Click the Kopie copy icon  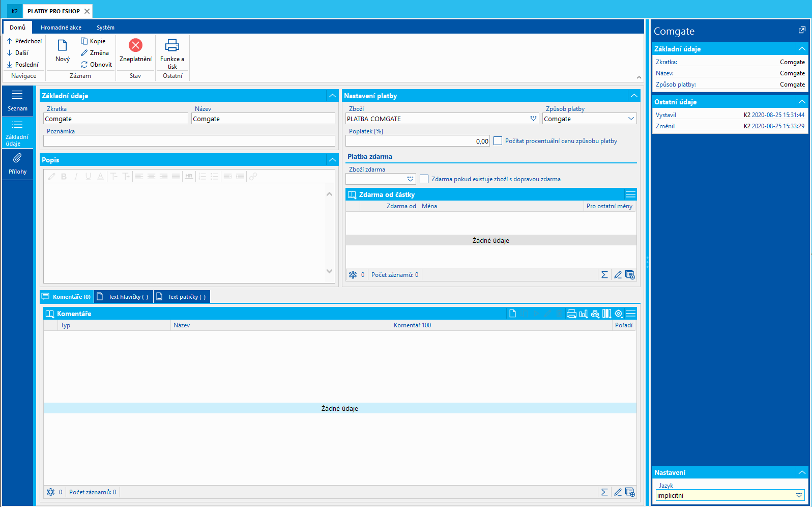click(84, 41)
